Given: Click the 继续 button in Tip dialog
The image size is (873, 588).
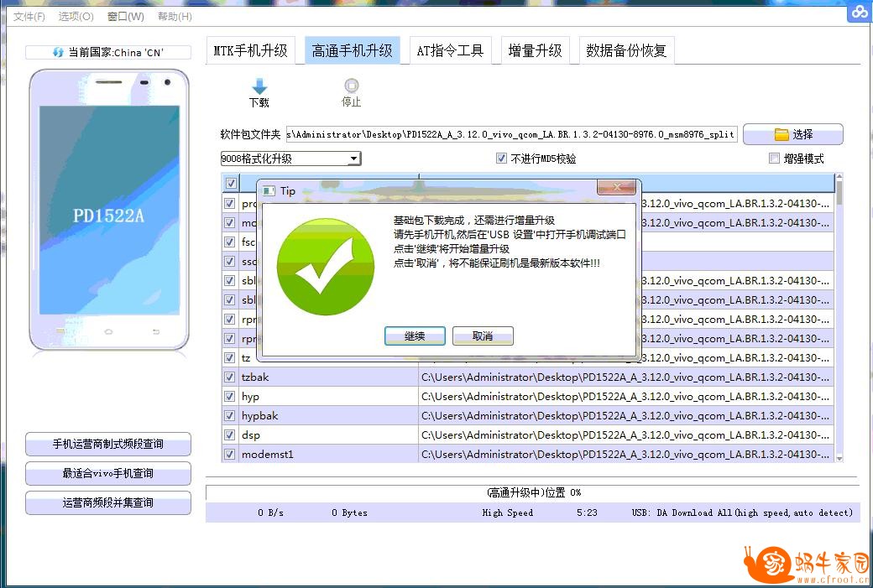Looking at the screenshot, I should 415,336.
